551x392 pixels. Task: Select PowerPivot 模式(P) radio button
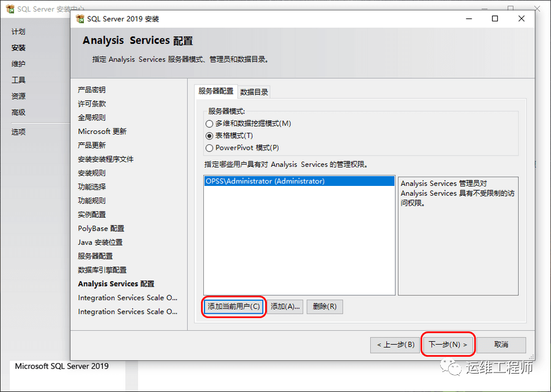click(209, 148)
